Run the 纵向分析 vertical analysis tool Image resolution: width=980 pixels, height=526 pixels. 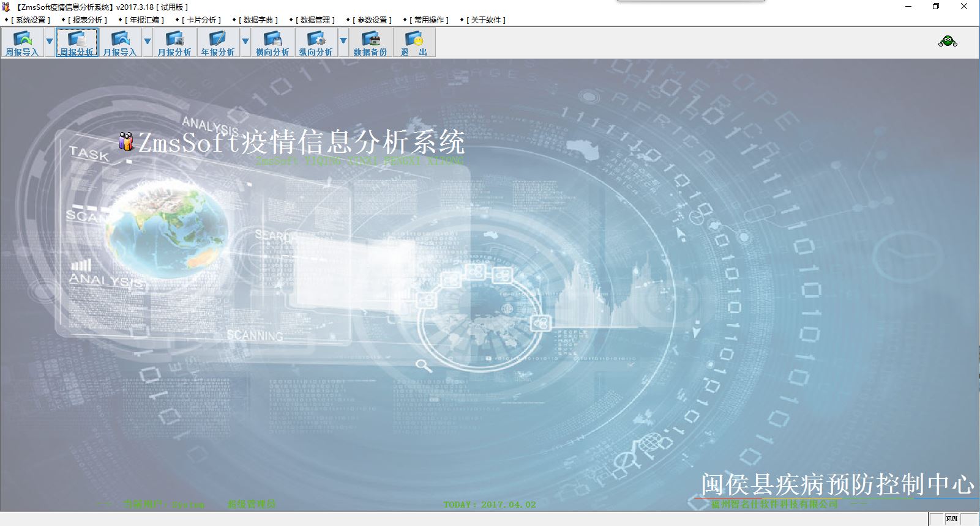click(316, 43)
